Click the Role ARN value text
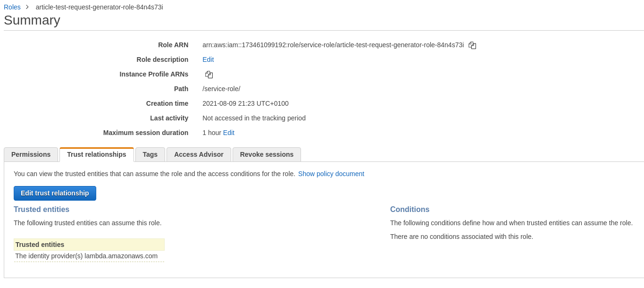This screenshot has width=644, height=288. (x=333, y=45)
